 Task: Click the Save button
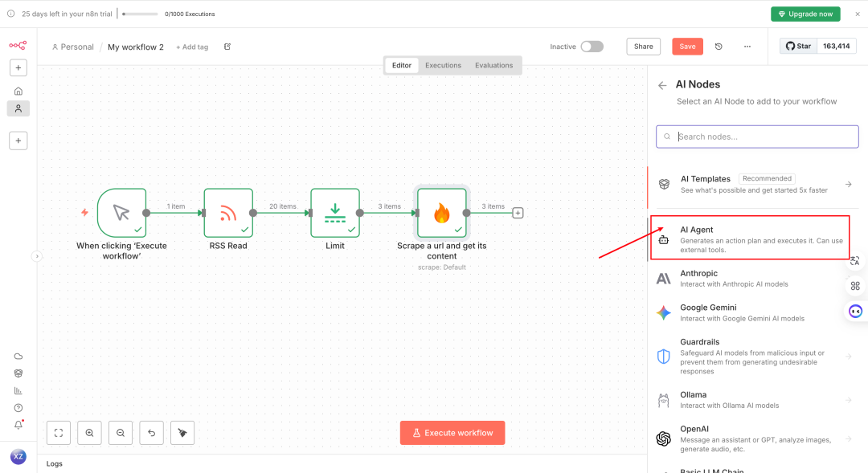coord(687,47)
